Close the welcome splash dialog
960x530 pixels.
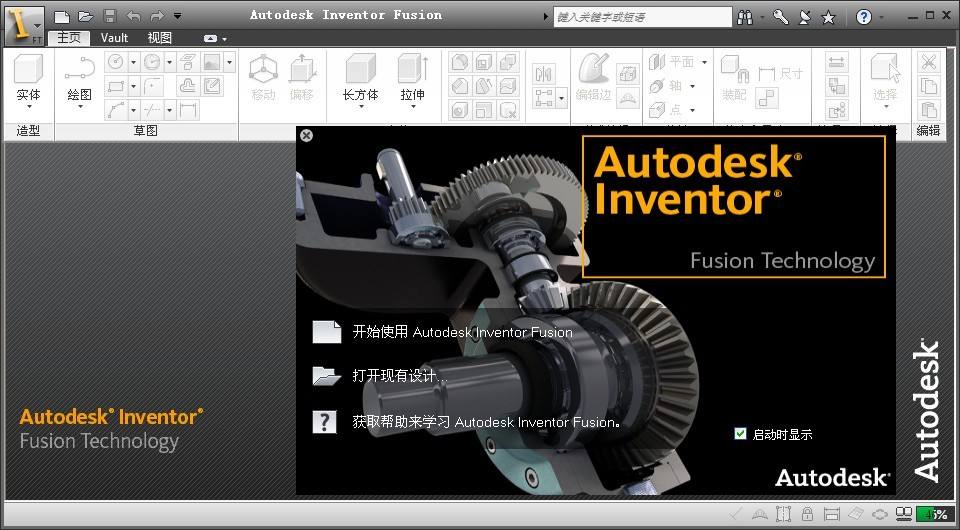307,135
